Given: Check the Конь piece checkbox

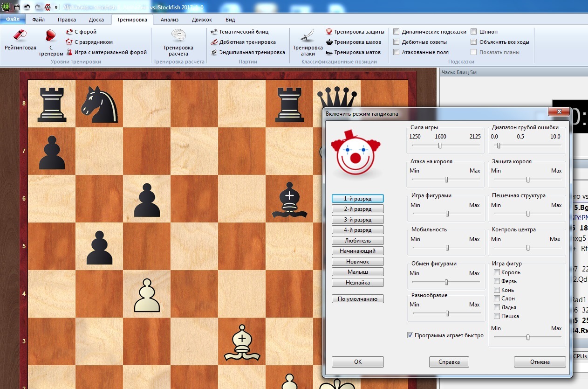Looking at the screenshot, I should tap(497, 290).
